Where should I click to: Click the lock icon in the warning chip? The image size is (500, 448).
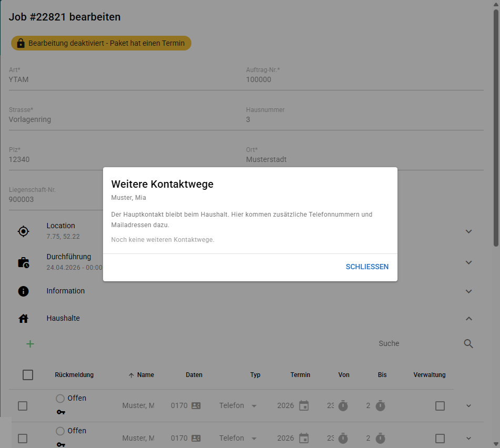click(21, 43)
